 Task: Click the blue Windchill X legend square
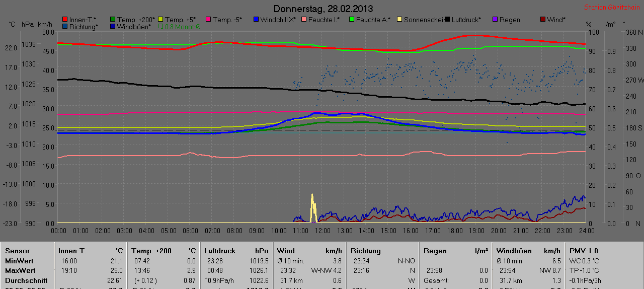tap(256, 20)
